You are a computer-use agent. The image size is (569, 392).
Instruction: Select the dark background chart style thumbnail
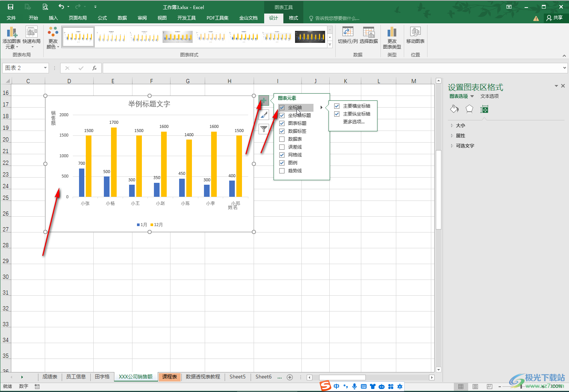(310, 36)
